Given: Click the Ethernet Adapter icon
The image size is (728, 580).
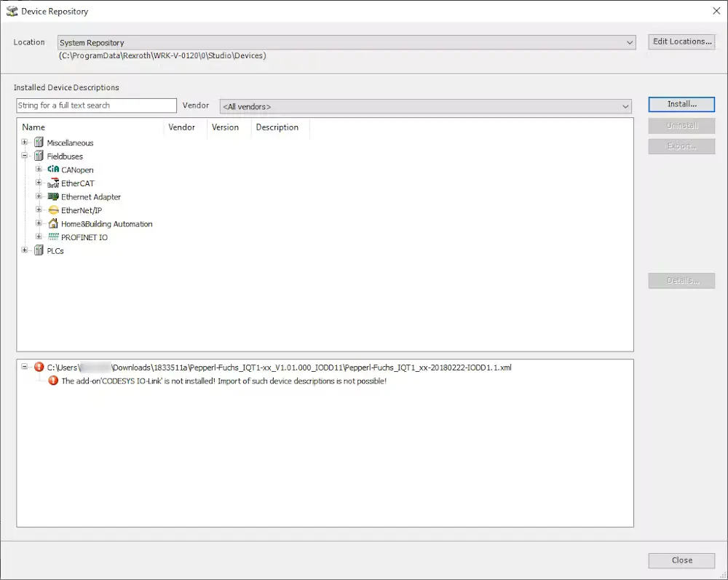Looking at the screenshot, I should point(52,196).
